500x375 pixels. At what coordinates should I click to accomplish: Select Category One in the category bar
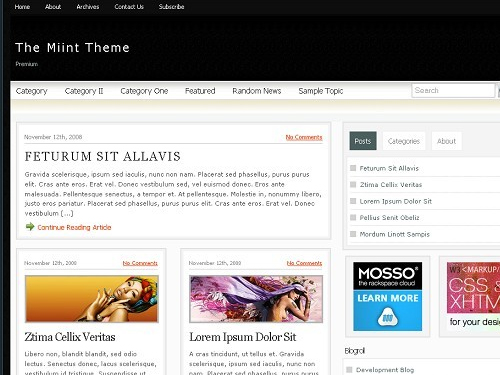[x=144, y=91]
